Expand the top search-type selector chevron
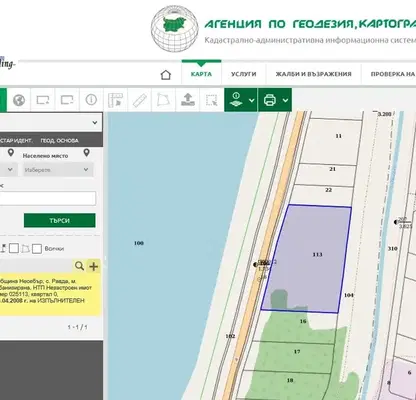The width and height of the screenshot is (416, 400). 95,123
